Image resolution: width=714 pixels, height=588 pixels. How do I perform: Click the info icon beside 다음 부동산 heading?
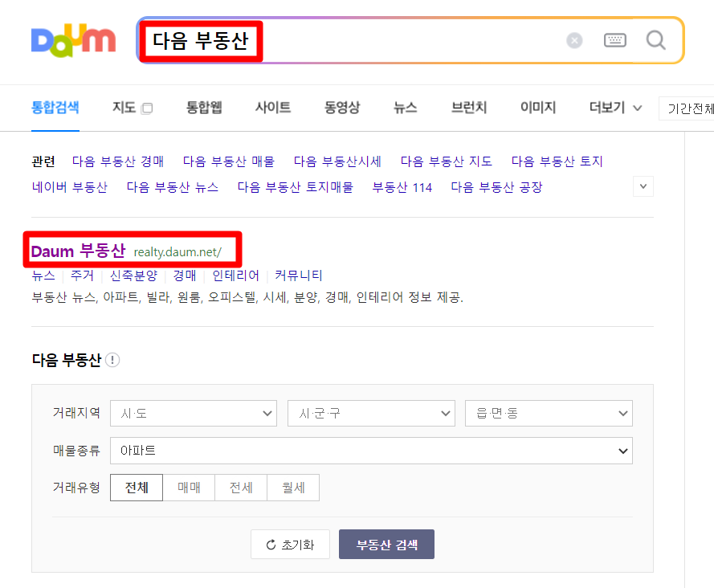(112, 360)
